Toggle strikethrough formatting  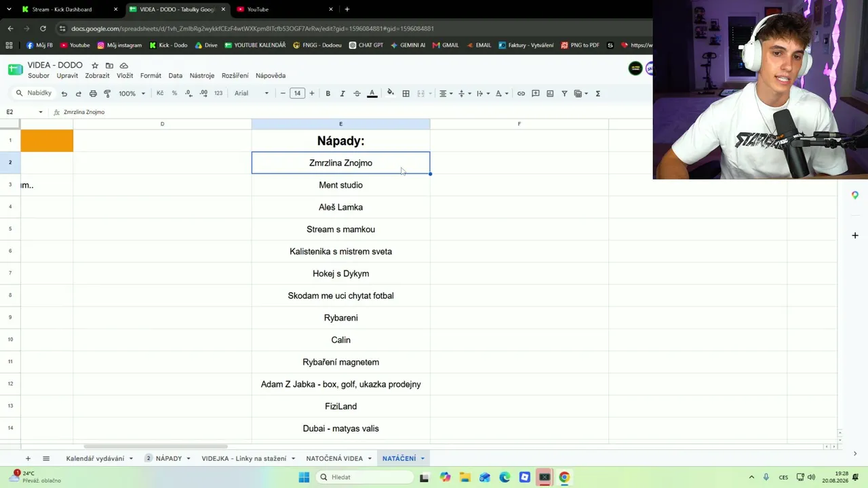pos(357,94)
